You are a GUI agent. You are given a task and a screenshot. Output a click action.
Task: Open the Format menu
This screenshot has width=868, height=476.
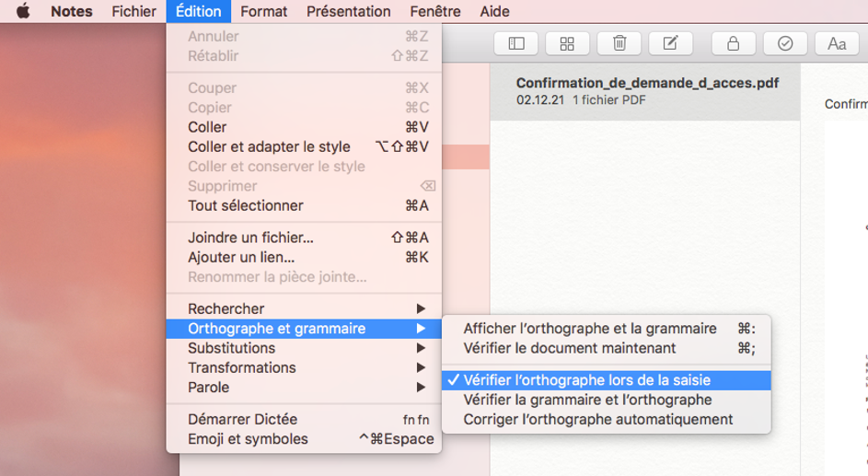tap(263, 11)
